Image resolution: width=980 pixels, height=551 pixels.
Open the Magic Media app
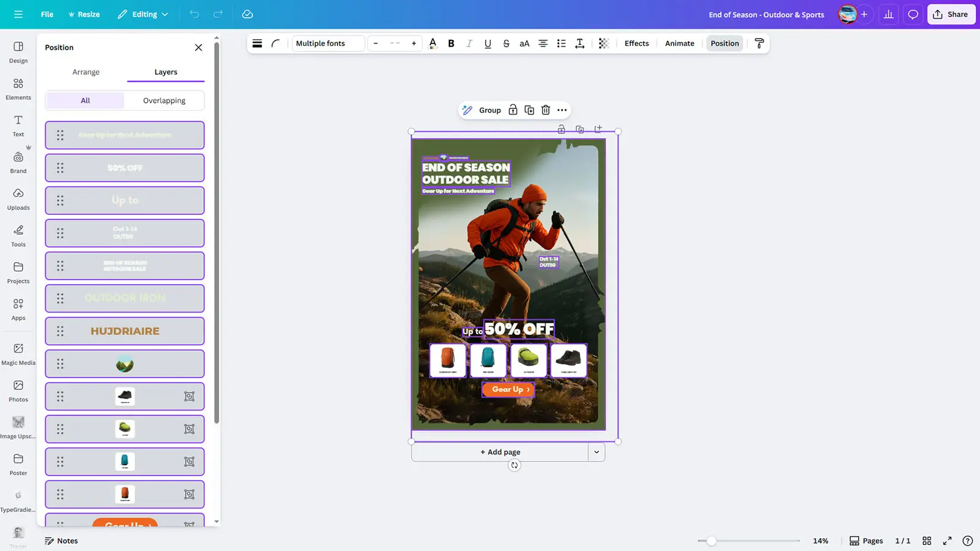coord(18,353)
